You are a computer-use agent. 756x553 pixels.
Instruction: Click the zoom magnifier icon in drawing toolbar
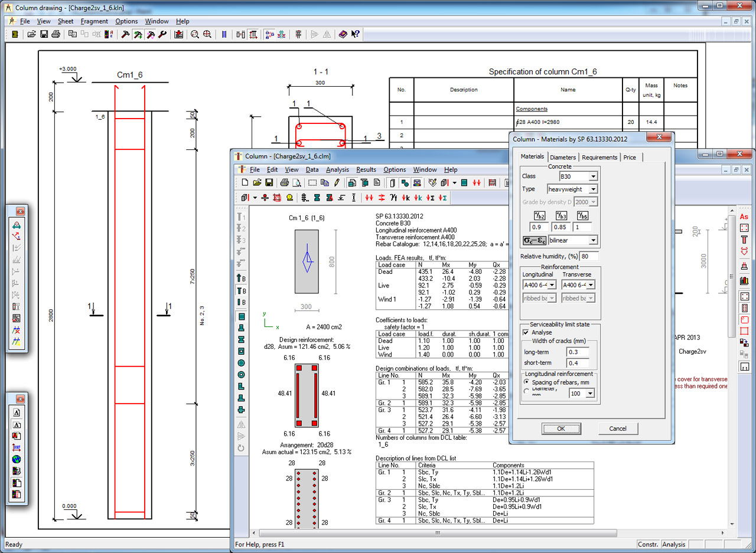click(194, 34)
